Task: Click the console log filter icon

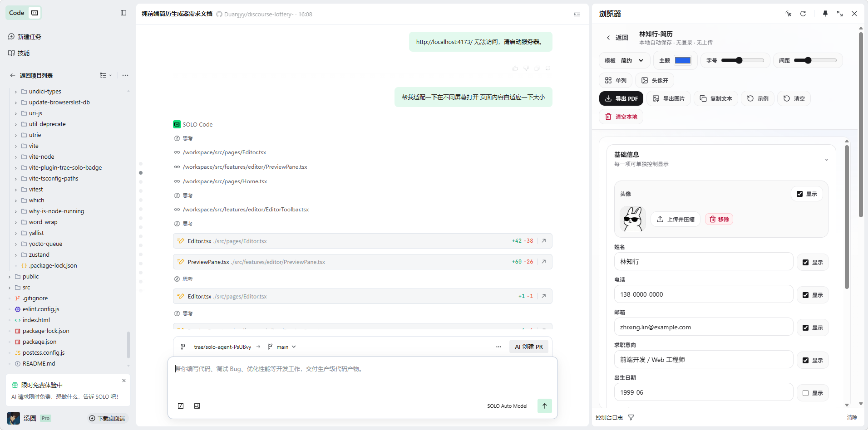Action: tap(631, 417)
